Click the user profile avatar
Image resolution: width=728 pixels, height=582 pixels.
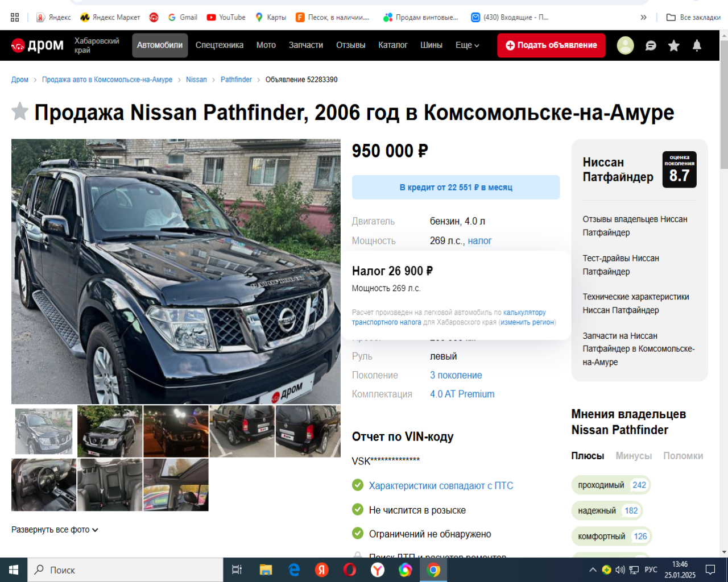coord(625,45)
